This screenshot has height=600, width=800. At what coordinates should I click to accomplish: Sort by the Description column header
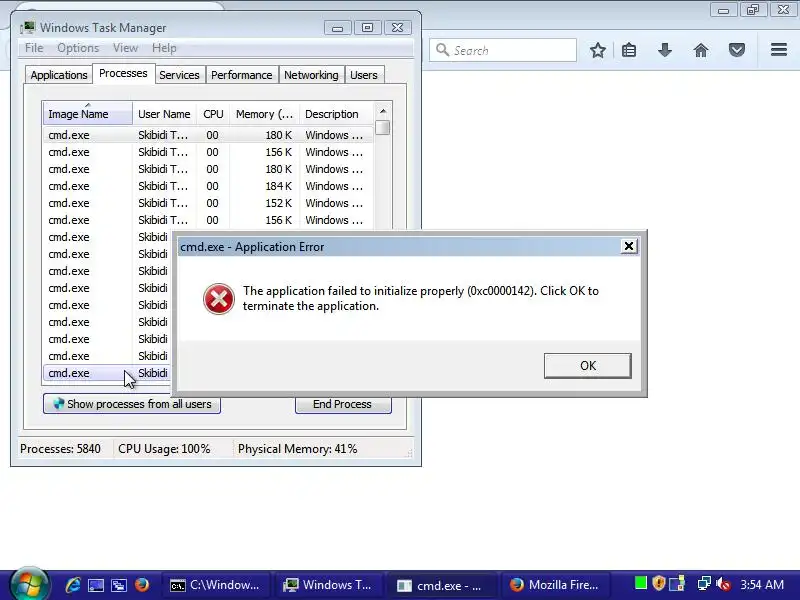(336, 114)
